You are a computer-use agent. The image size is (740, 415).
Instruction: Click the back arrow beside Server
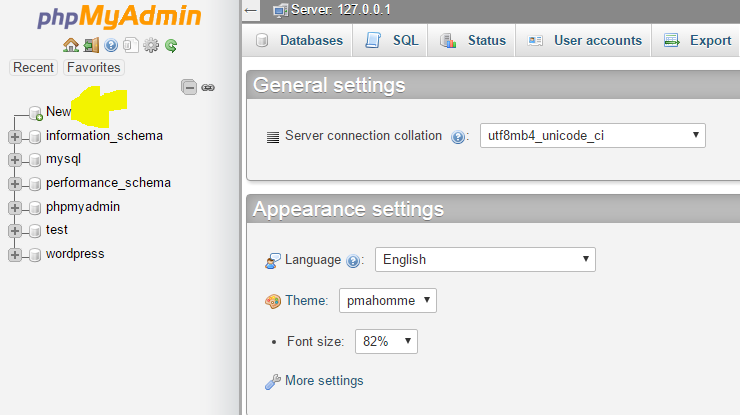pyautogui.click(x=251, y=10)
